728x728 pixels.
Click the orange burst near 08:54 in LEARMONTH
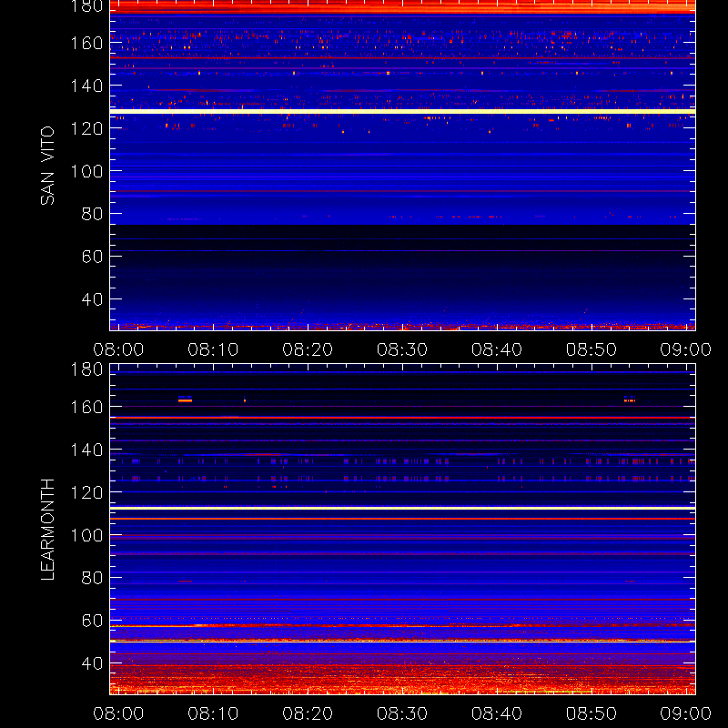coord(630,399)
